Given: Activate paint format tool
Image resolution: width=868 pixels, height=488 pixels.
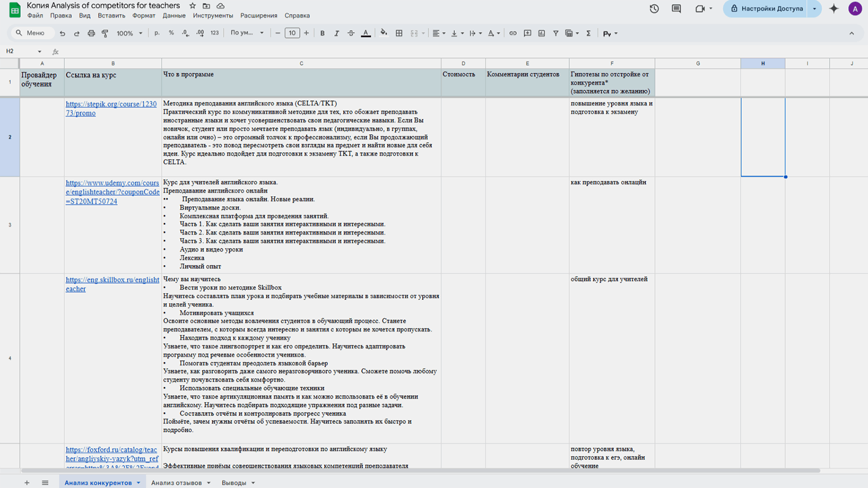Looking at the screenshot, I should tap(105, 33).
